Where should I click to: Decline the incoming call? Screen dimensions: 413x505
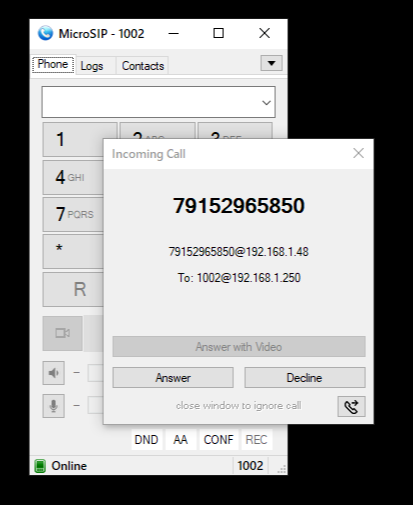coord(305,378)
